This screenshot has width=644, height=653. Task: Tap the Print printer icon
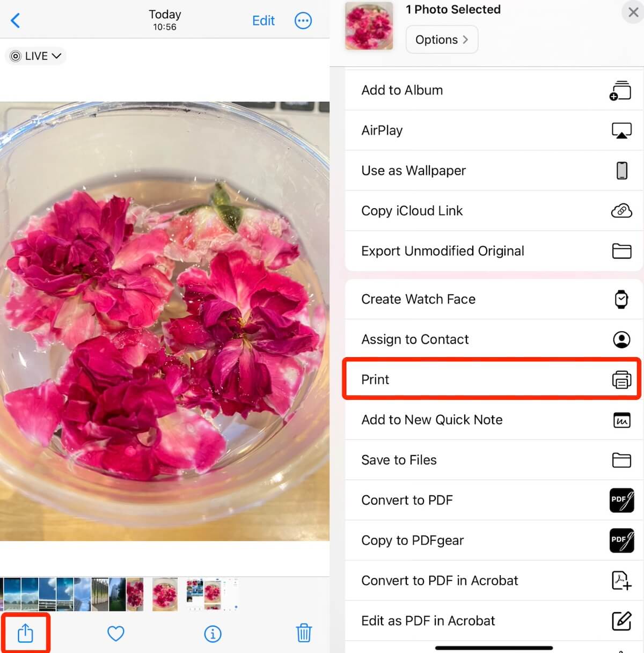coord(621,379)
